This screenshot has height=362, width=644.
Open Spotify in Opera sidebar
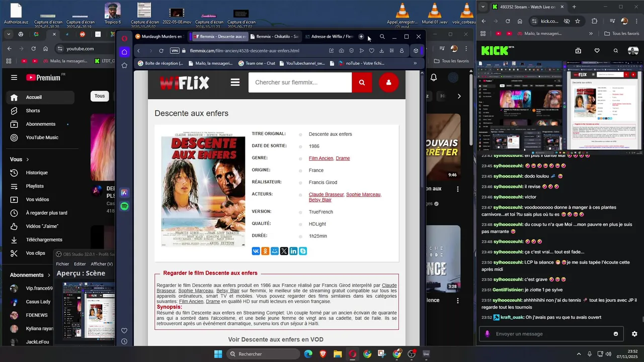click(x=124, y=206)
